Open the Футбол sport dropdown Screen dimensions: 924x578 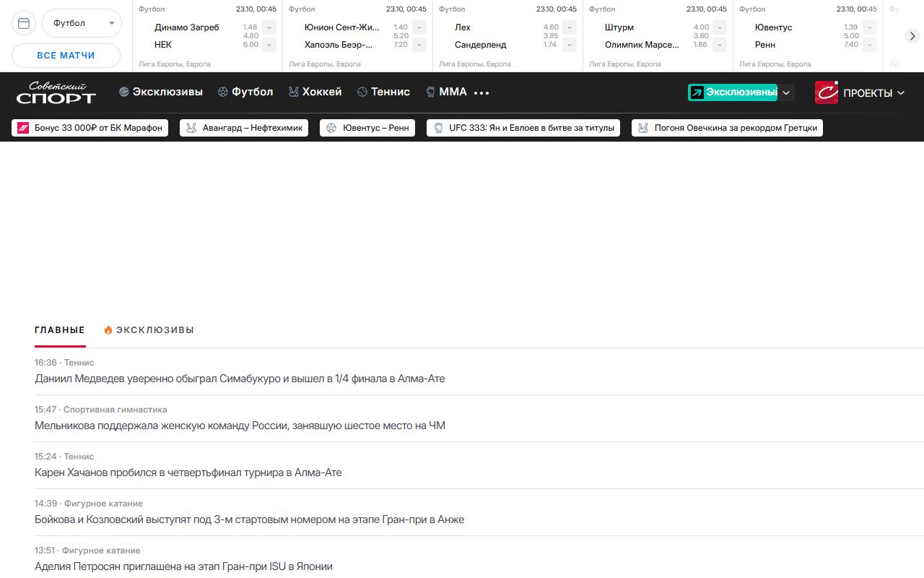82,23
